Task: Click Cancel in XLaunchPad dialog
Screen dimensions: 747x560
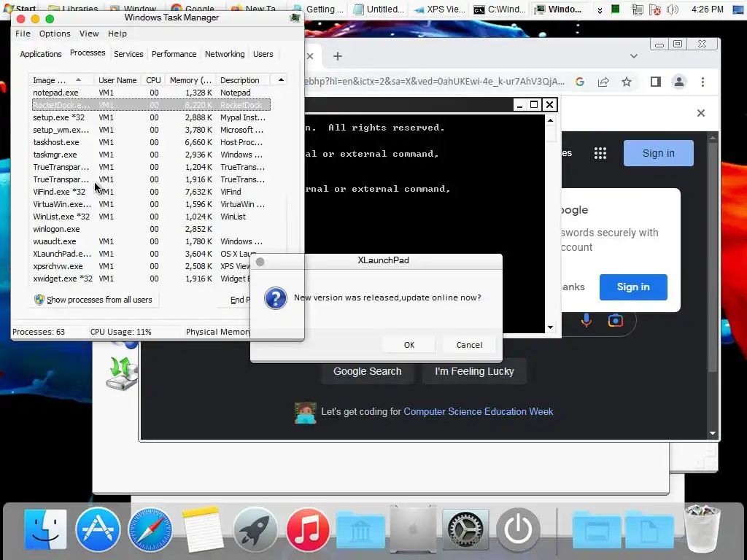Action: (469, 345)
